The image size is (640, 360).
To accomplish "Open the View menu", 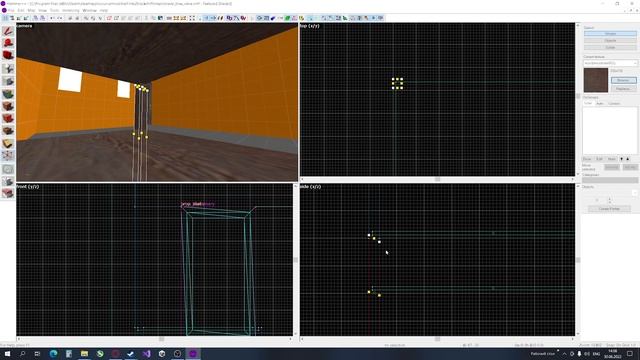I will (x=42, y=10).
